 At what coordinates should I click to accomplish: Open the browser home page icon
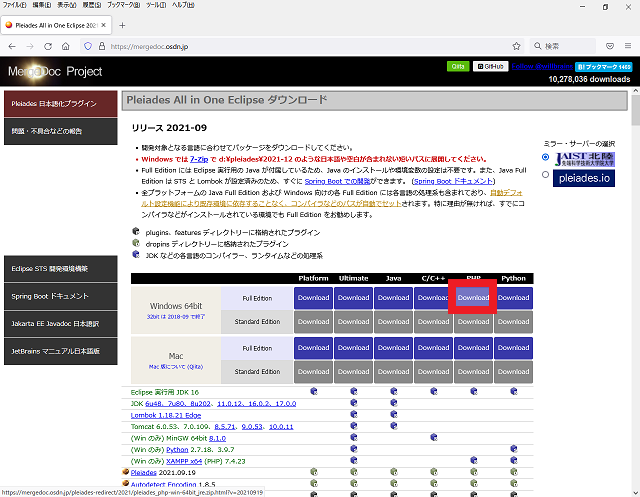pyautogui.click(x=66, y=47)
